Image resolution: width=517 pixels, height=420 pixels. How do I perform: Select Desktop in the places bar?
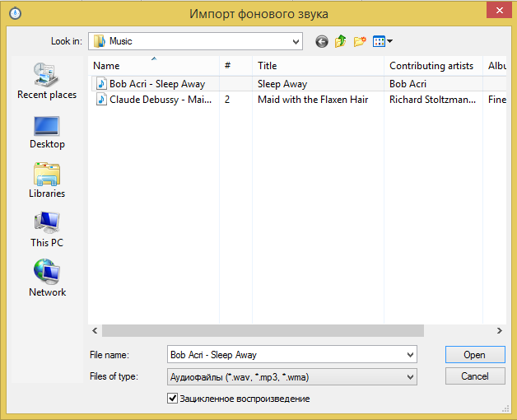[47, 133]
